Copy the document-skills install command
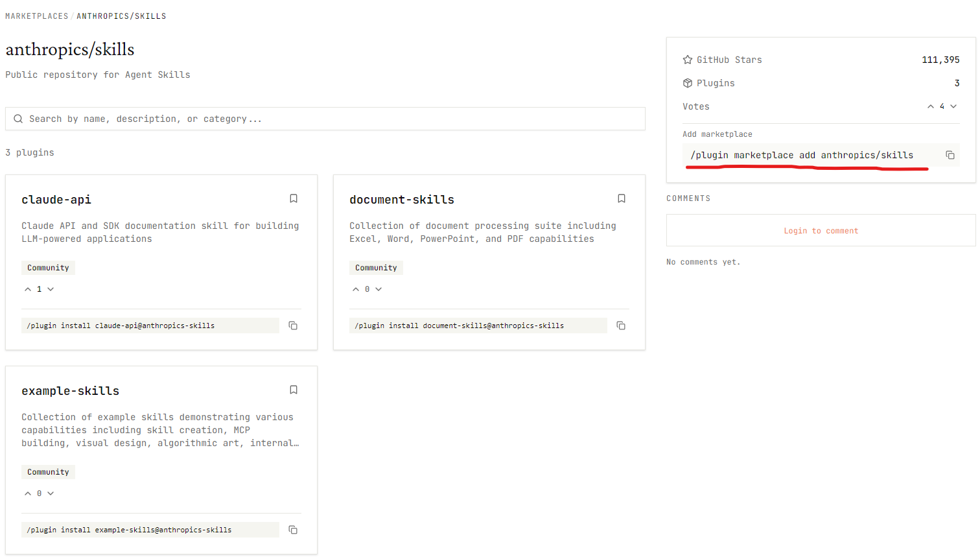The height and width of the screenshot is (557, 980). pyautogui.click(x=621, y=326)
